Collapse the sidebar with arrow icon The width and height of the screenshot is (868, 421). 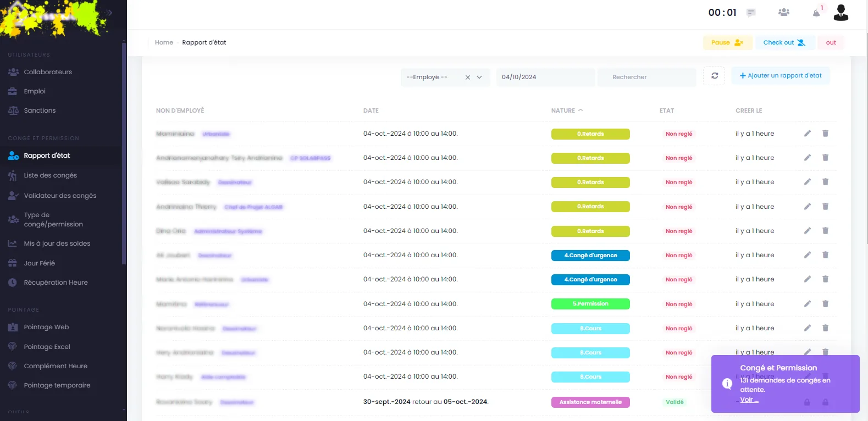(109, 12)
